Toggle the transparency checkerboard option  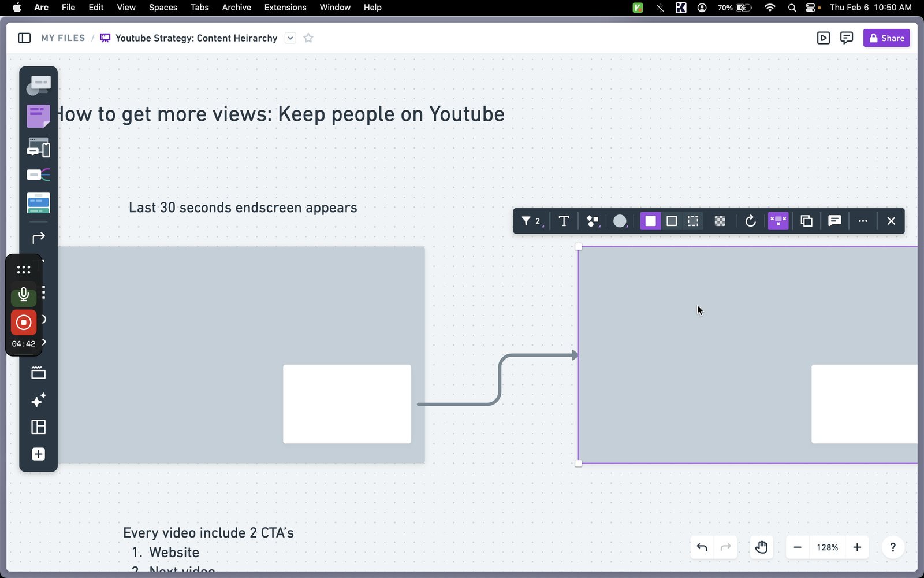click(x=720, y=221)
